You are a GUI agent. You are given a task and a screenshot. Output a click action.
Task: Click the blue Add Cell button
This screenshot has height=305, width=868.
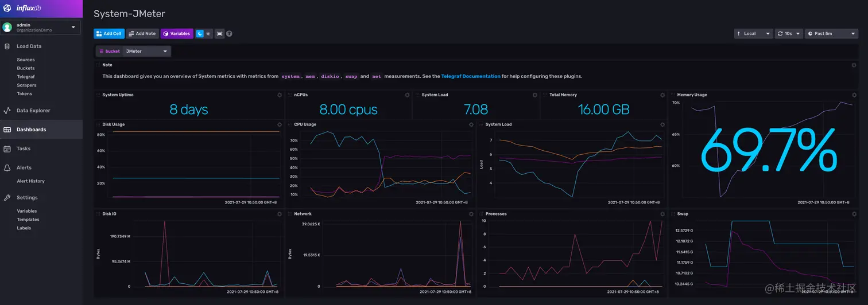109,34
